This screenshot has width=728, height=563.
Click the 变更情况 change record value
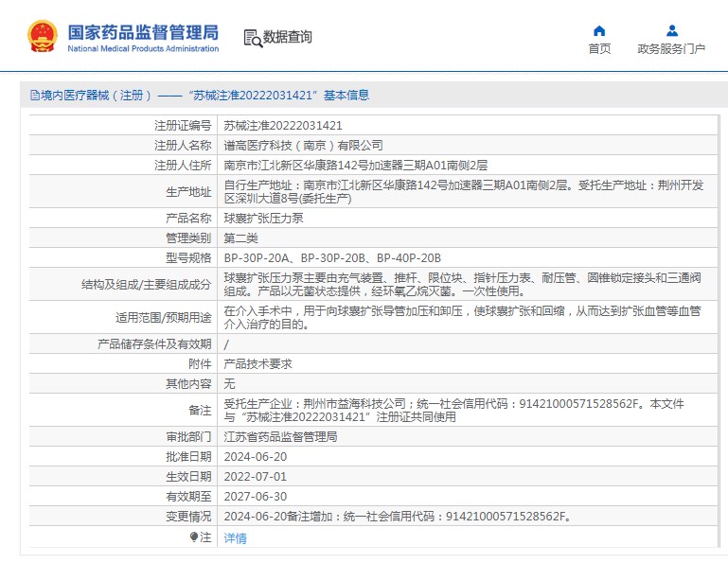click(398, 517)
